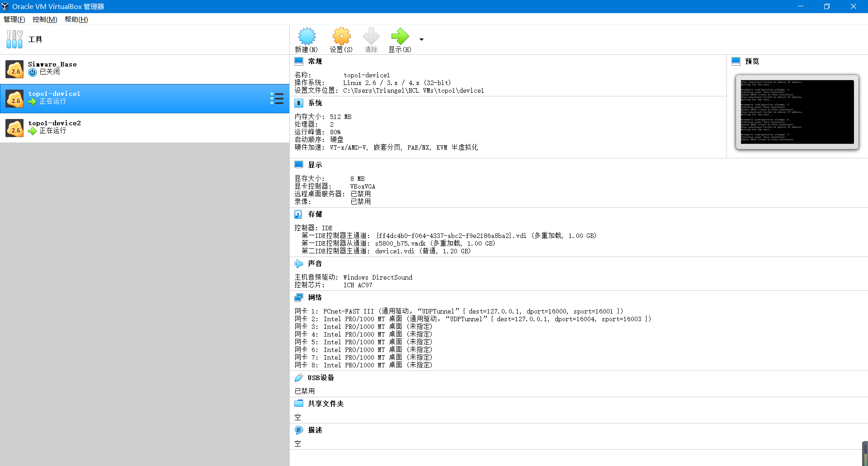Screen dimensions: 868x466
Task: Click the 网卡 8 adapter line
Action: 363,365
